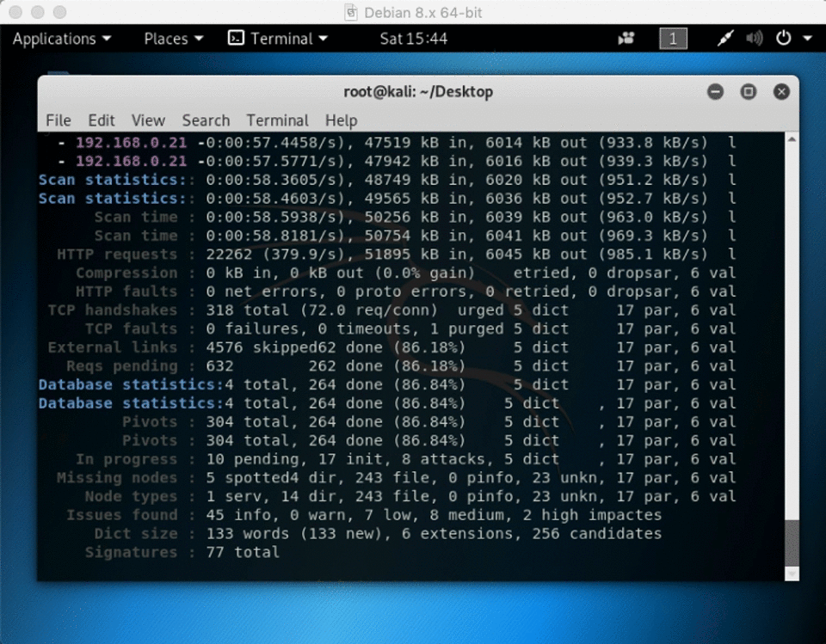Click the terminal vertical scrollbar thumb
Viewport: 826px width, 644px height.
coord(792,542)
